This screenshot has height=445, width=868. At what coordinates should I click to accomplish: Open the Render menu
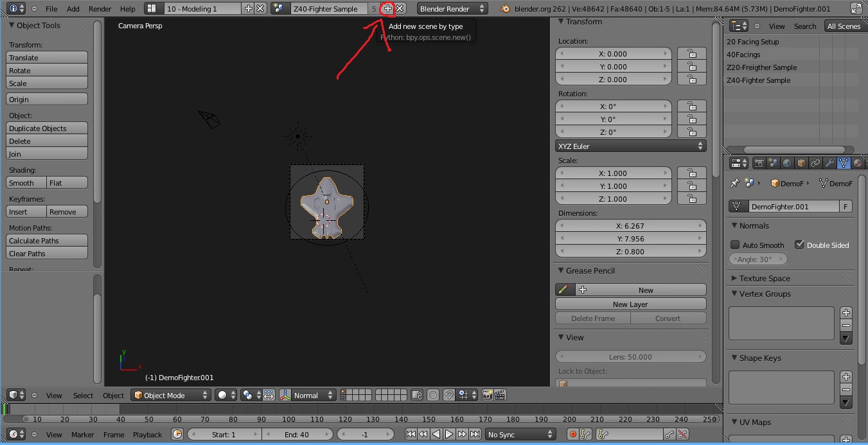pos(100,9)
